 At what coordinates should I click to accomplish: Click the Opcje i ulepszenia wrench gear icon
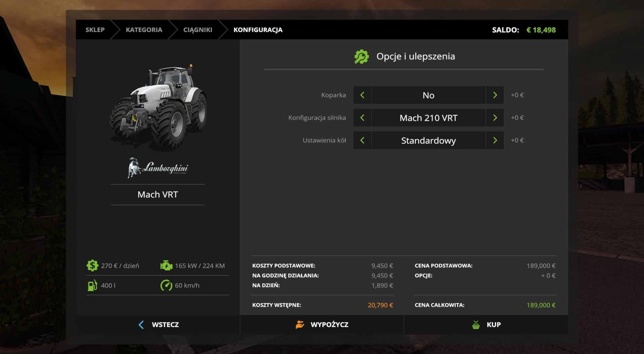[x=362, y=57]
